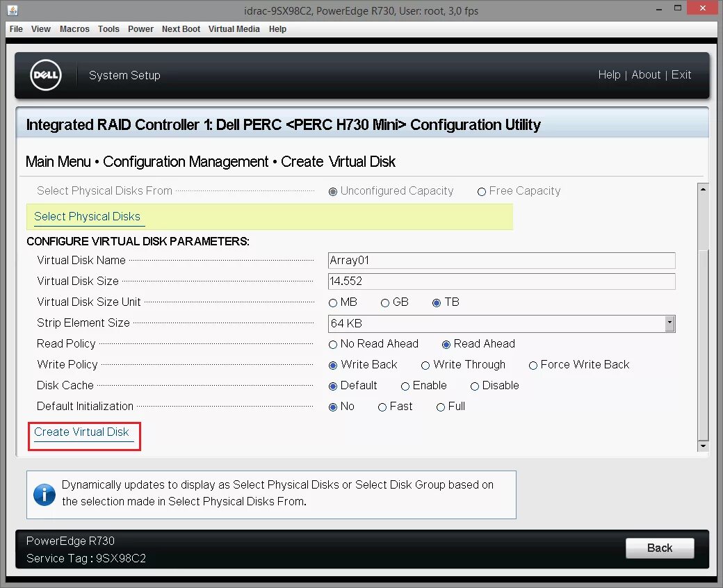This screenshot has width=723, height=588.
Task: Click the scrollbar down arrow
Action: click(x=703, y=446)
